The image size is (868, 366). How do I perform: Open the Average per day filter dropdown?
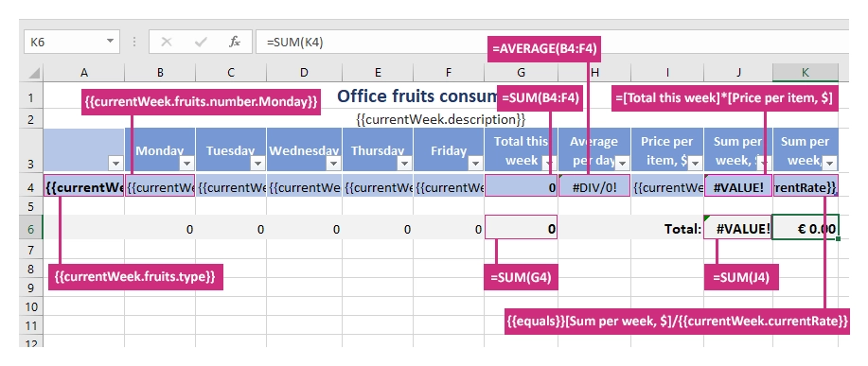[622, 163]
